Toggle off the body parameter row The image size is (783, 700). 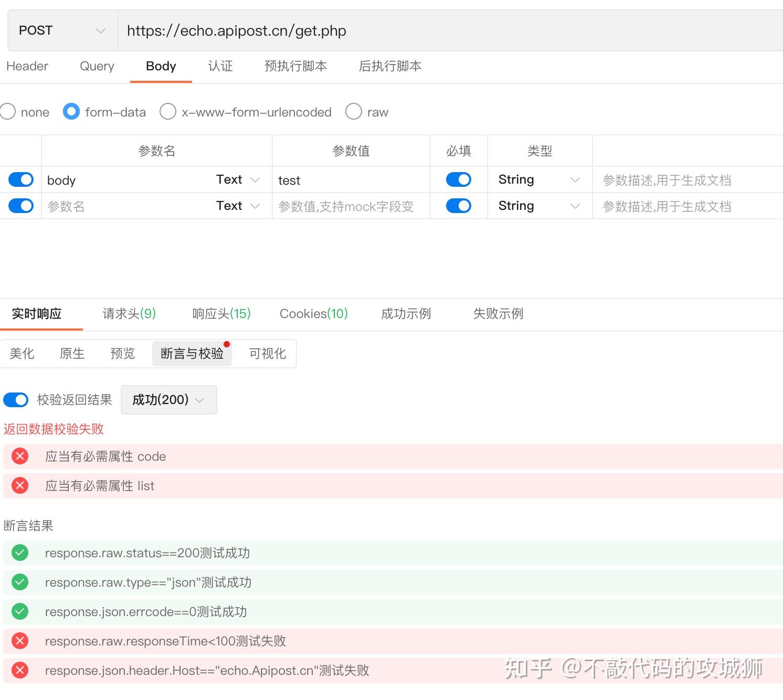pos(20,179)
